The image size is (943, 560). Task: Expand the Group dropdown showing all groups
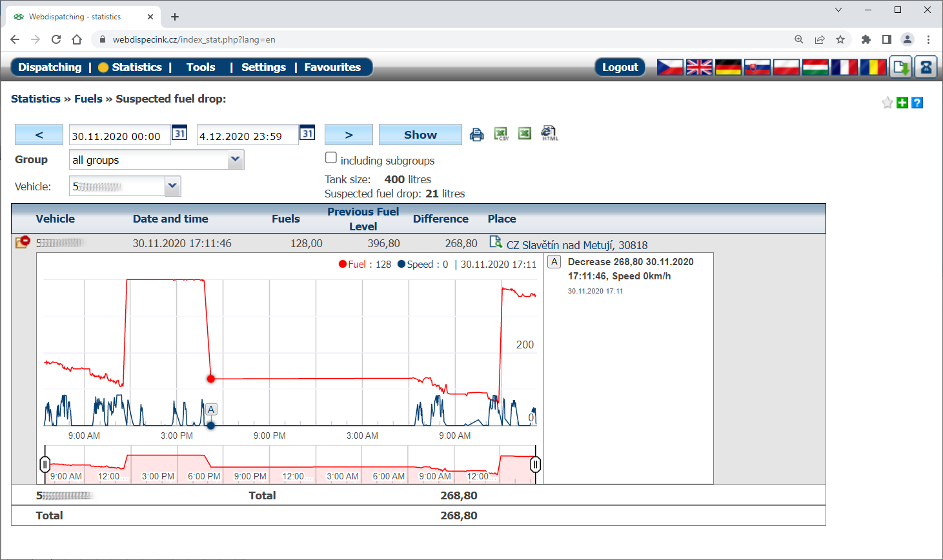(236, 159)
